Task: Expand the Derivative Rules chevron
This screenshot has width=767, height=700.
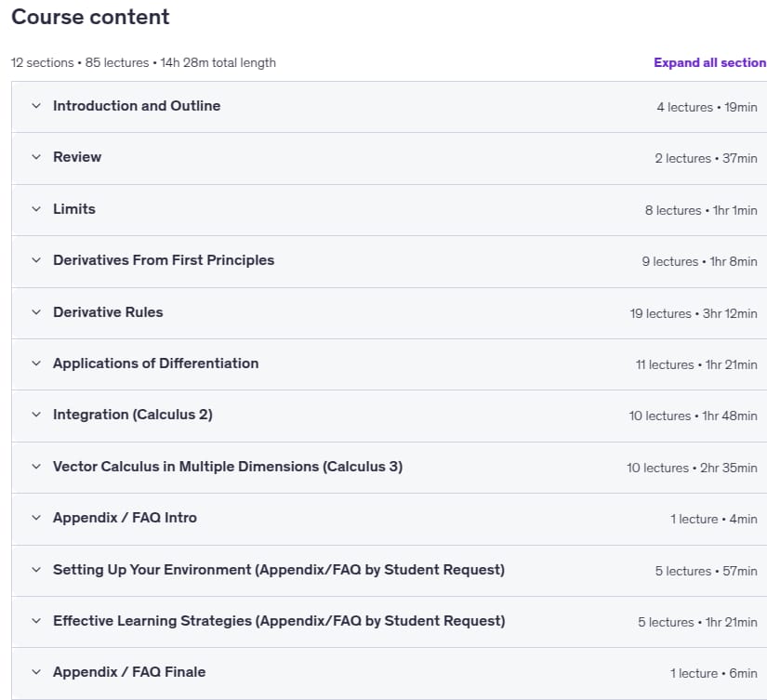Action: 36,312
